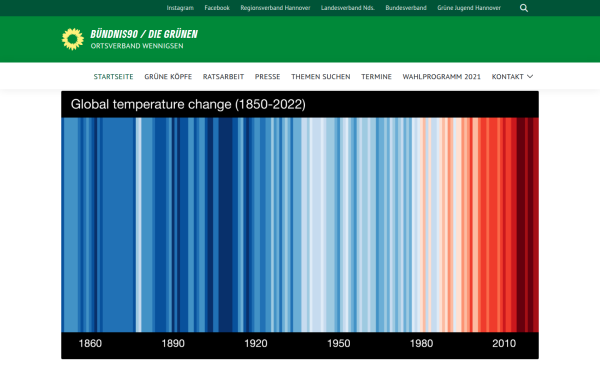Select the Ratsarbeit menu item
Image resolution: width=600 pixels, height=375 pixels.
coord(223,77)
